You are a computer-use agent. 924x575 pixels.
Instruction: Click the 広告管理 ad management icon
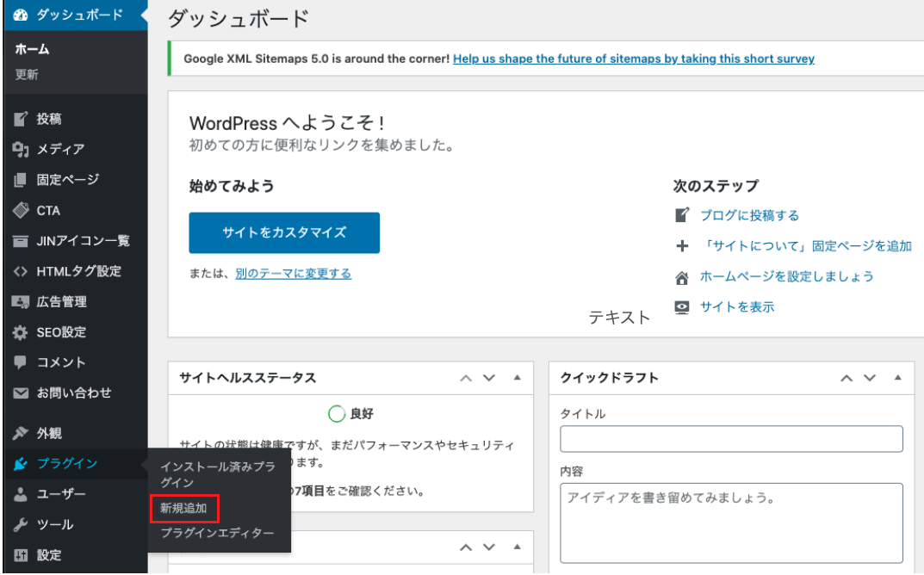click(x=21, y=302)
